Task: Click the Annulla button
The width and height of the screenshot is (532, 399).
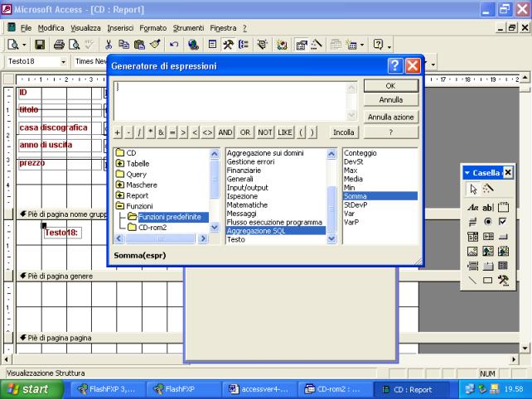Action: (391, 100)
